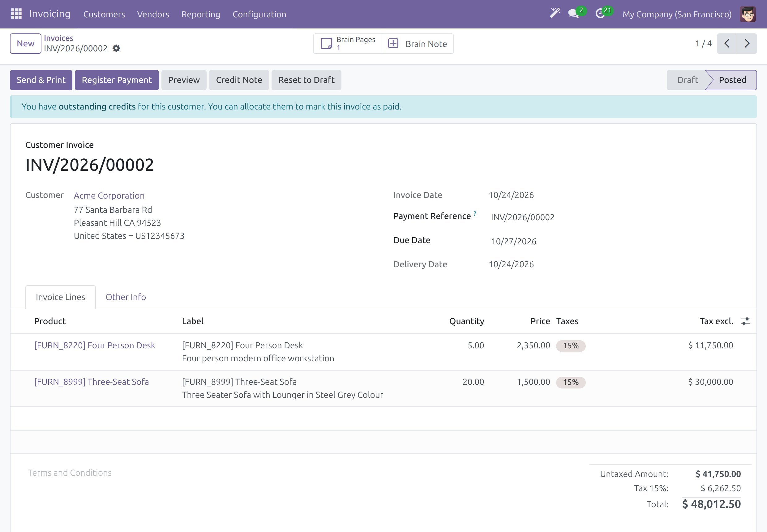Open Brain Pages note icon button
This screenshot has width=767, height=532.
(x=348, y=44)
